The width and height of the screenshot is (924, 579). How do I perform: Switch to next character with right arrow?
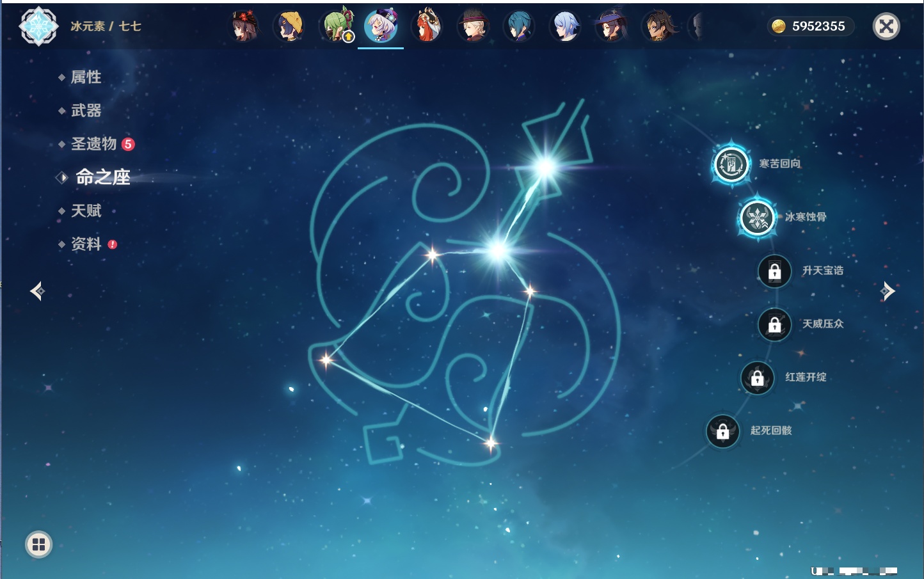point(888,291)
